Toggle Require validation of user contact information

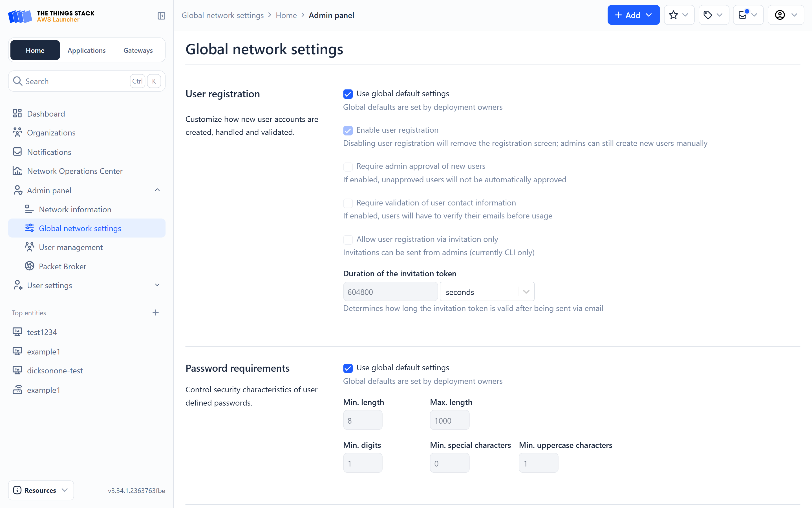pyautogui.click(x=348, y=203)
